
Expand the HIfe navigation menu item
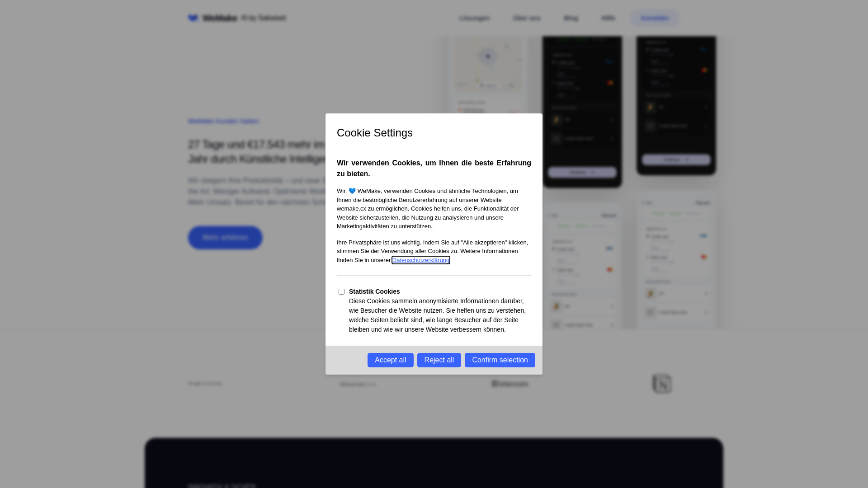point(607,18)
